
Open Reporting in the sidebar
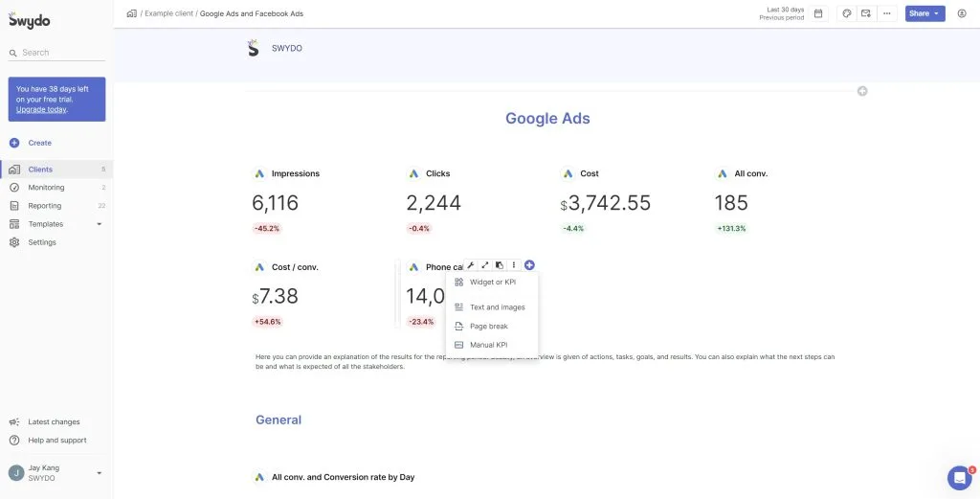[x=56, y=206]
